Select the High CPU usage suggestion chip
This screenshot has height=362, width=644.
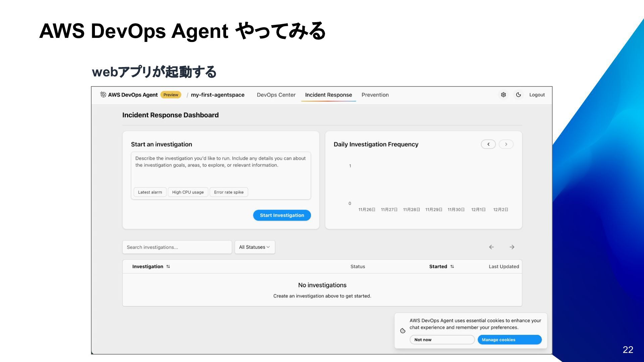coord(188,192)
